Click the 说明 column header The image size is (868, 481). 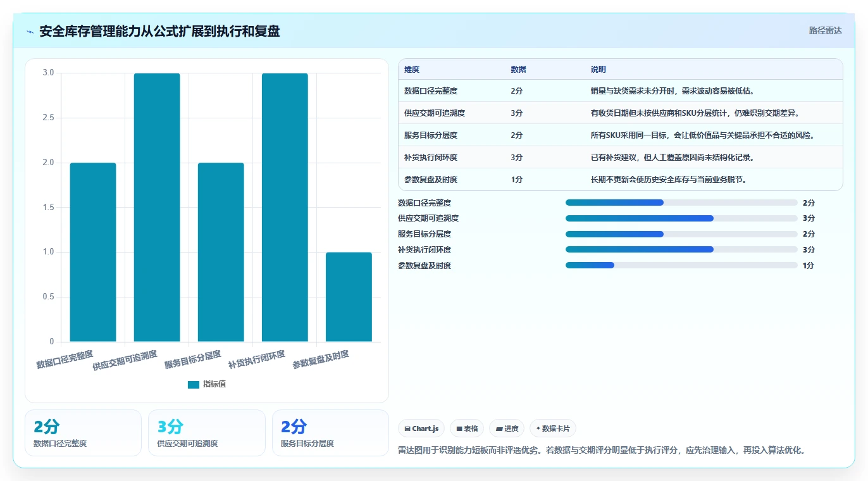(x=598, y=70)
